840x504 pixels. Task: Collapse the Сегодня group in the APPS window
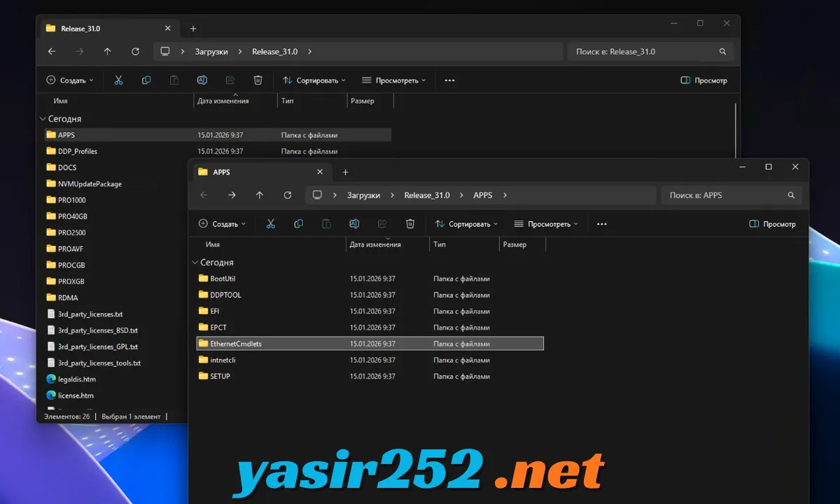click(x=195, y=262)
